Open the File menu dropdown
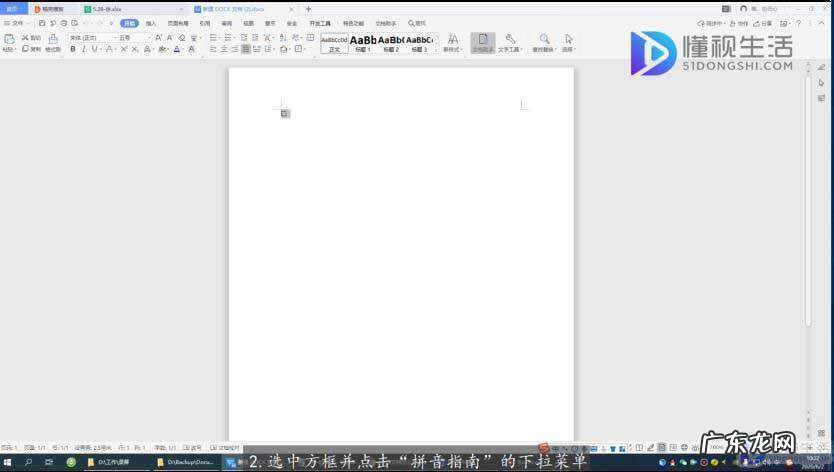This screenshot has width=834, height=472. pos(15,22)
